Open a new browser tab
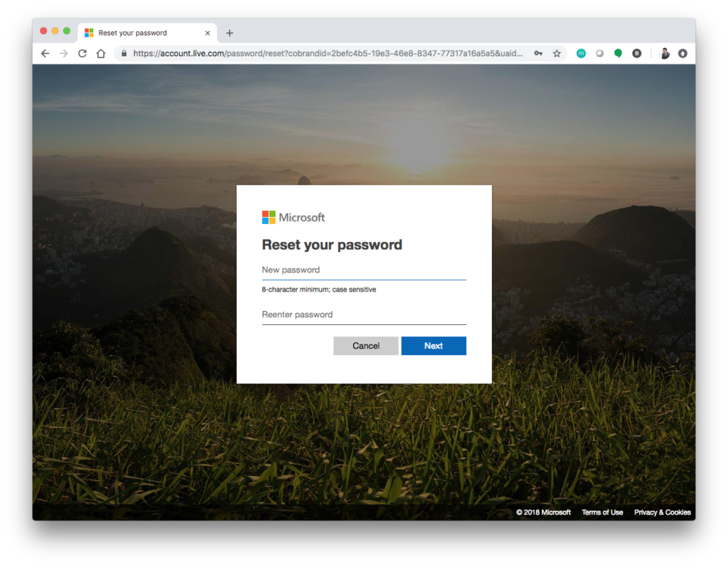The width and height of the screenshot is (728, 567). 229,33
